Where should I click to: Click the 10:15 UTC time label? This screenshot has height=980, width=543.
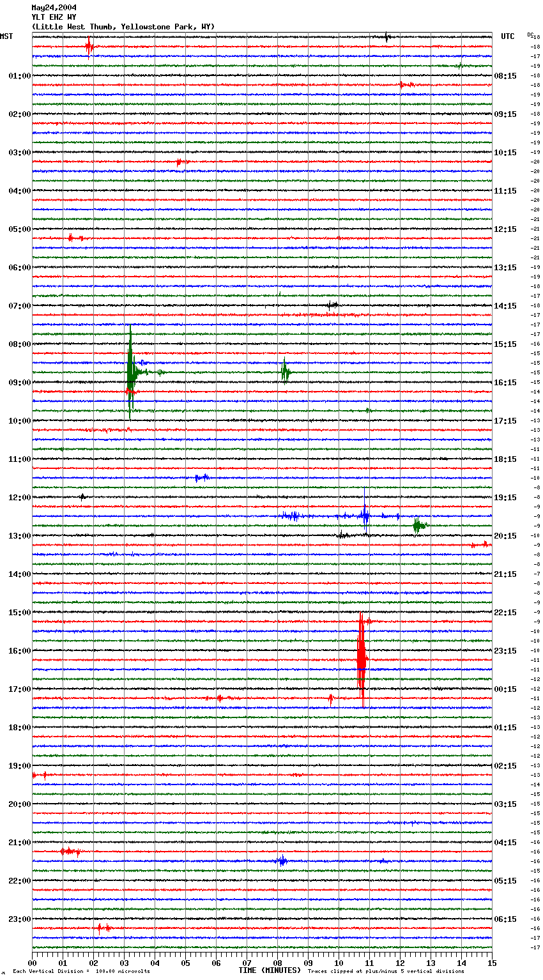coord(505,153)
